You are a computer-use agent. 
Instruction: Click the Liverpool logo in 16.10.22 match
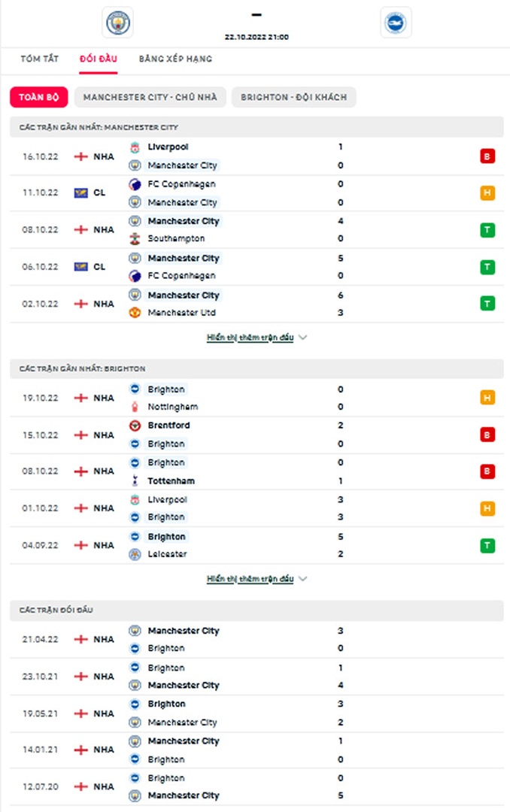coord(135,147)
